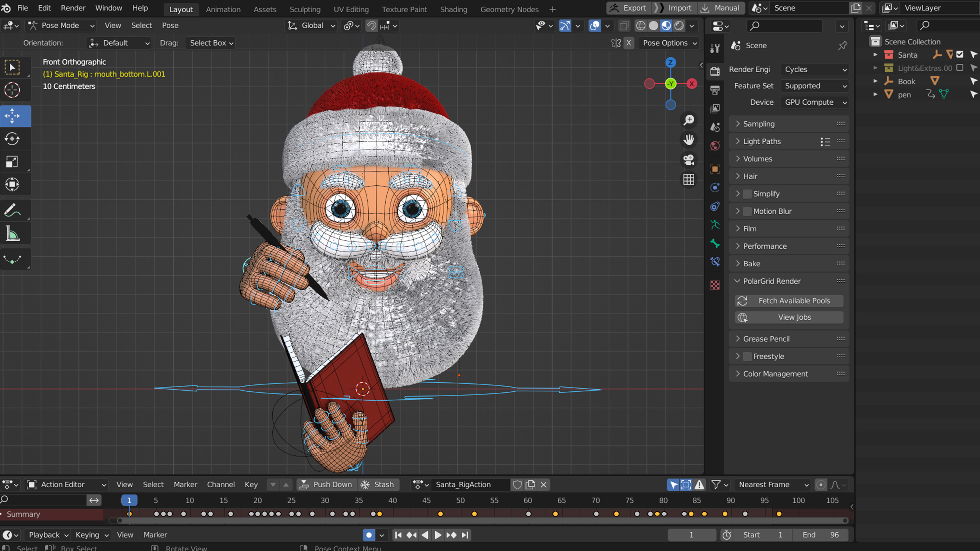Uncheck Santa collection exclude checkbox
Image resolution: width=980 pixels, height=551 pixels.
pos(960,55)
